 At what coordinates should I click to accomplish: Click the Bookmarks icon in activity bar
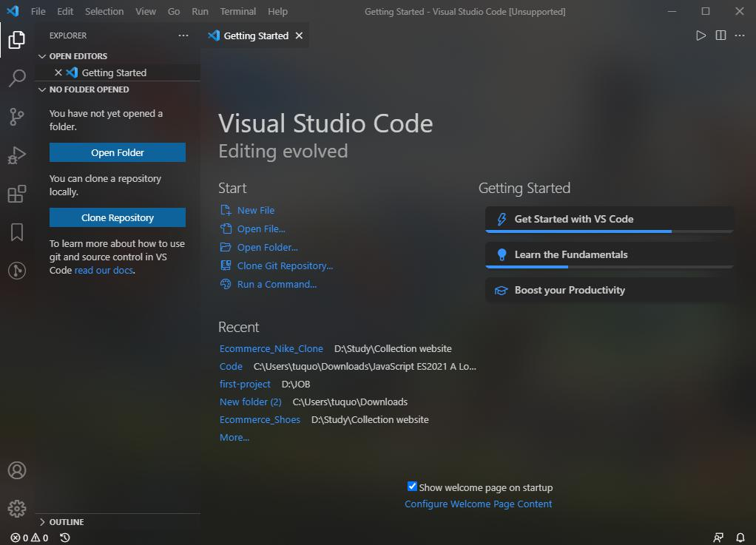(x=16, y=232)
